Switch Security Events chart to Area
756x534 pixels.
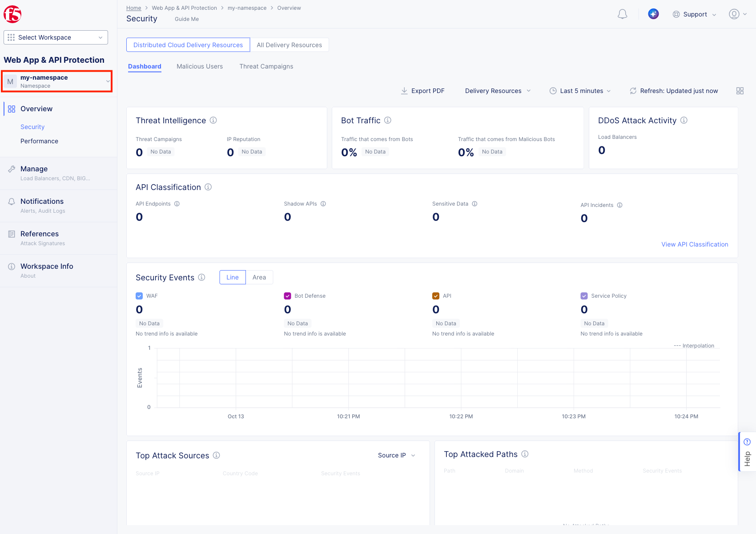[259, 277]
